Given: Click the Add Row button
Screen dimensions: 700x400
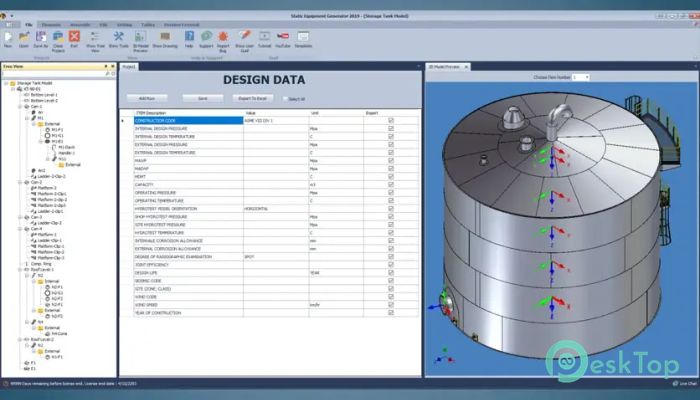Looking at the screenshot, I should tap(146, 99).
